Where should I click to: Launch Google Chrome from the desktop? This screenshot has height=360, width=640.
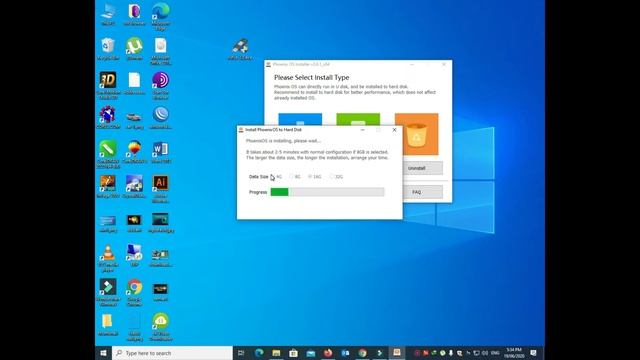(134, 292)
